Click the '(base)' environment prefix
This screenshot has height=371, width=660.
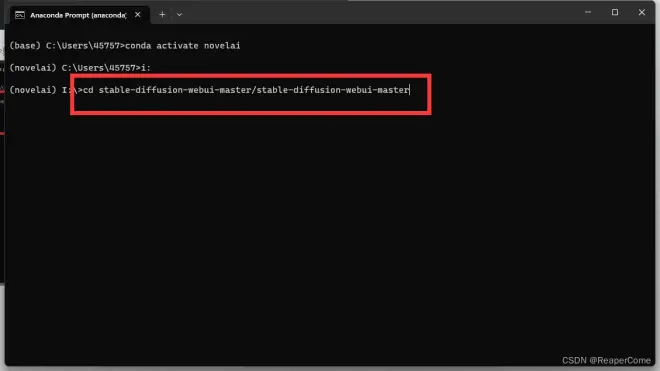(x=25, y=45)
